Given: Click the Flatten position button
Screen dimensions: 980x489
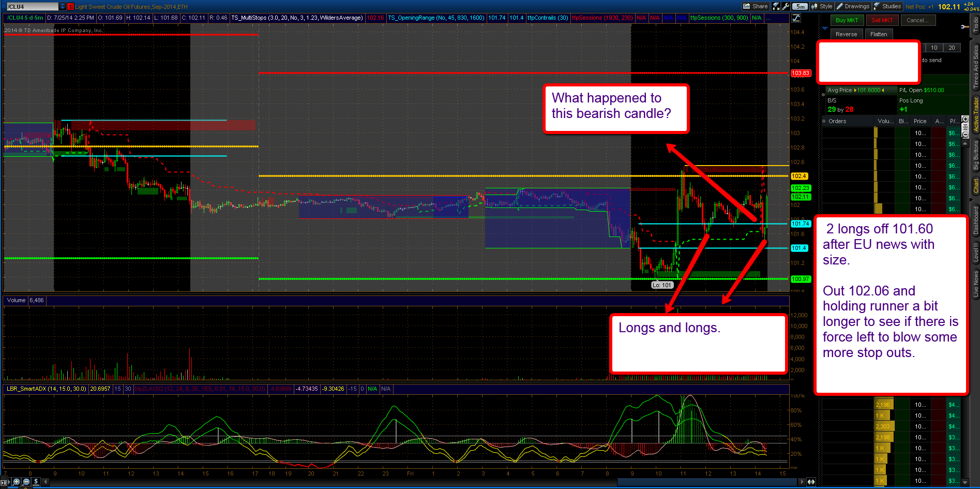Looking at the screenshot, I should [879, 34].
